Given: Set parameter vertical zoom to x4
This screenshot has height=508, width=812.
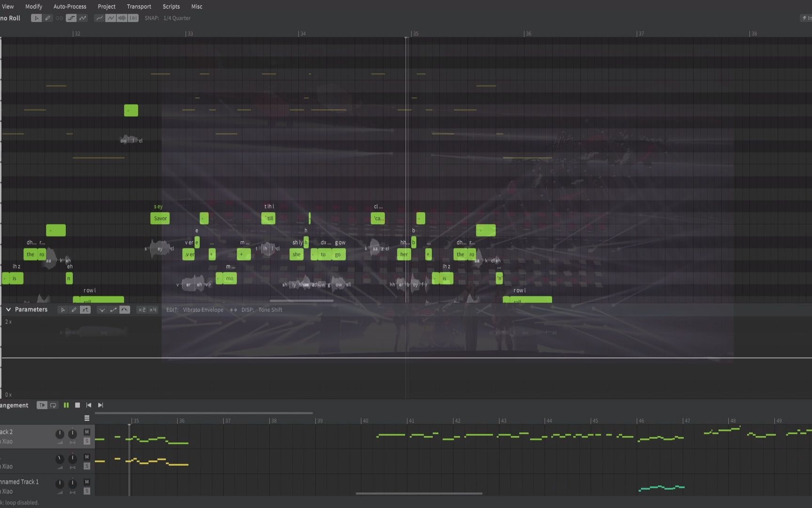Looking at the screenshot, I should click(x=153, y=310).
